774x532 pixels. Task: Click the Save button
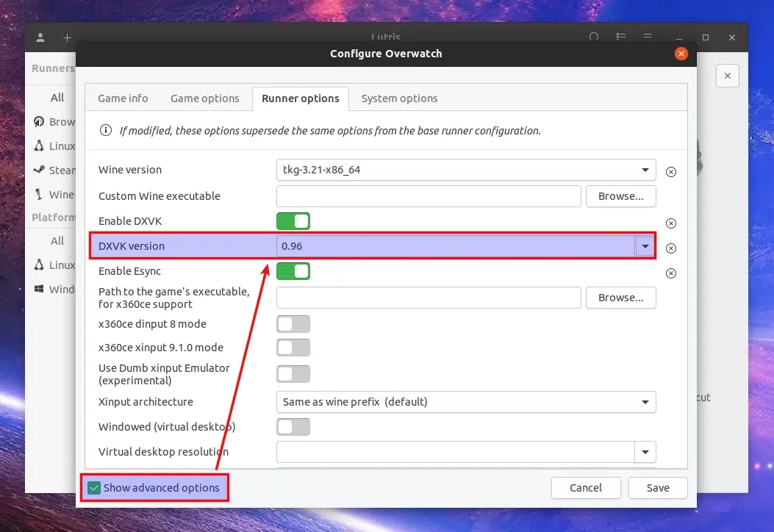pos(658,488)
